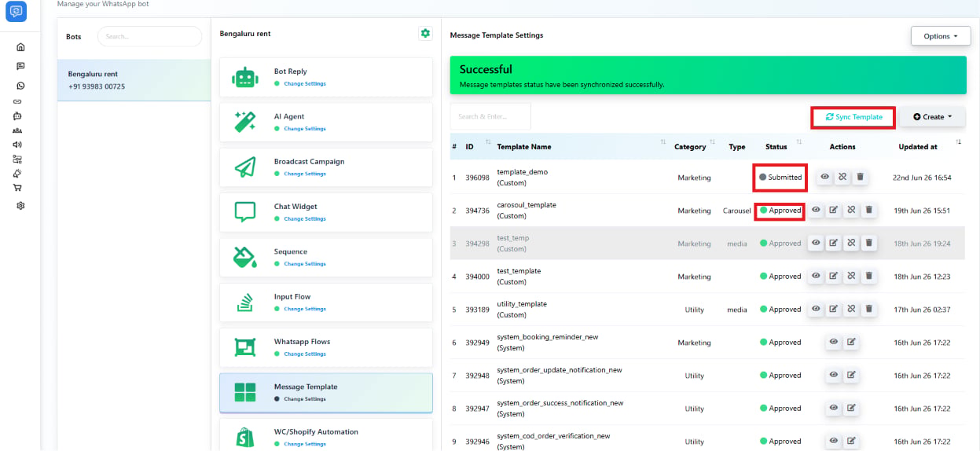The height and width of the screenshot is (451, 980).
Task: Open Whatsapp Flows card
Action: tap(326, 347)
